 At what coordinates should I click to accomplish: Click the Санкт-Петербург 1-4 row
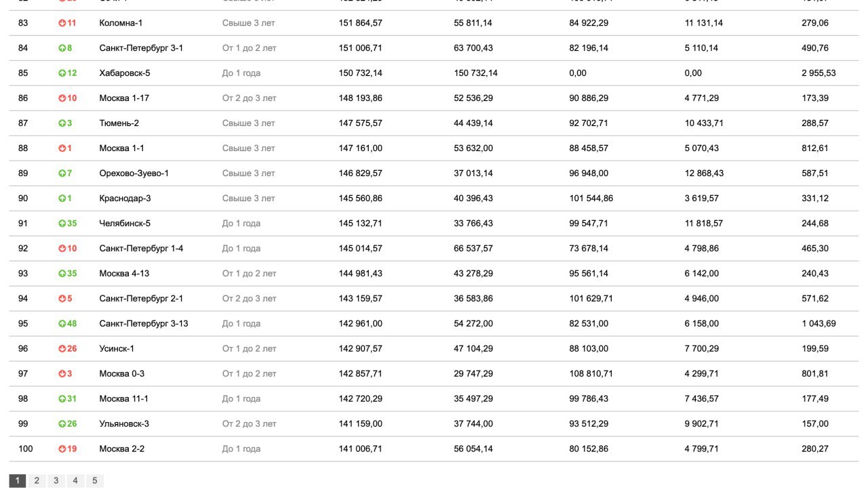[434, 249]
